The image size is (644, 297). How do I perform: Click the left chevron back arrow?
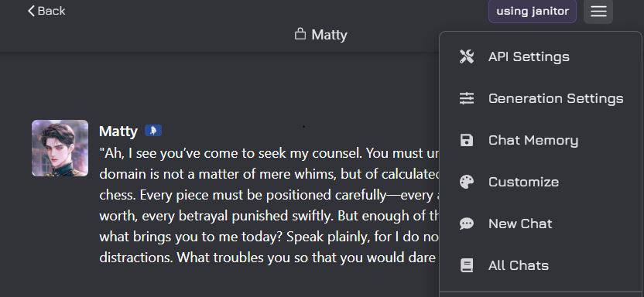coord(31,11)
